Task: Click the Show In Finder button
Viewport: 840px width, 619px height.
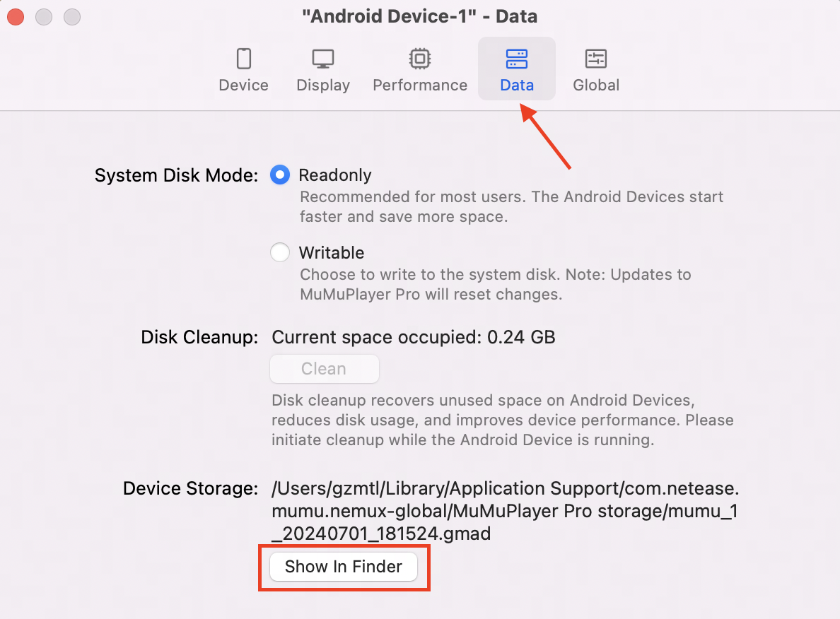Action: click(344, 567)
